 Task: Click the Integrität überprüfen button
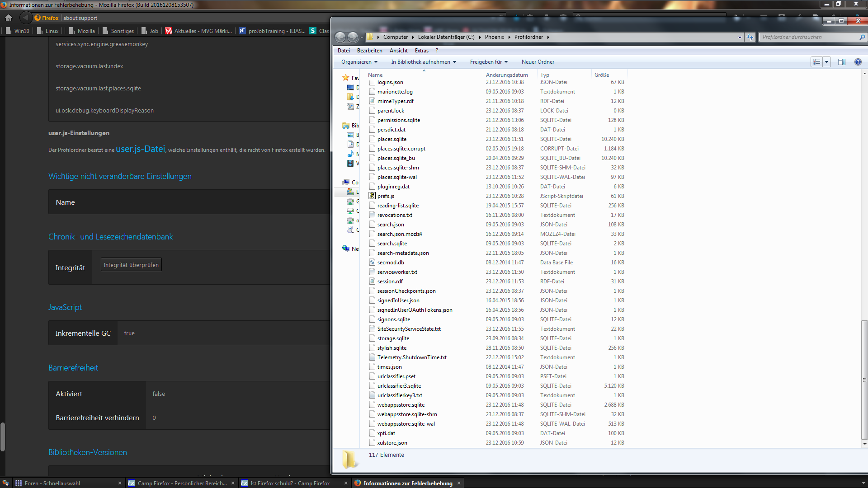131,265
